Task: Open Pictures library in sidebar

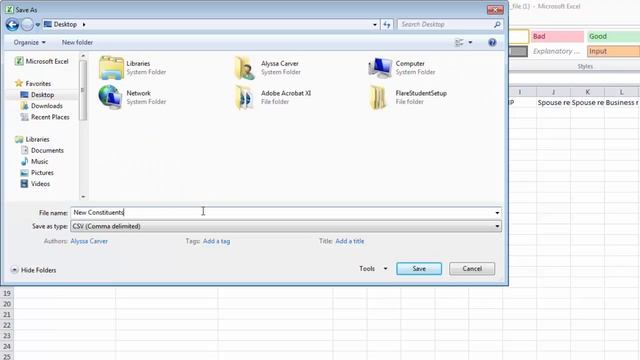Action: [38, 173]
